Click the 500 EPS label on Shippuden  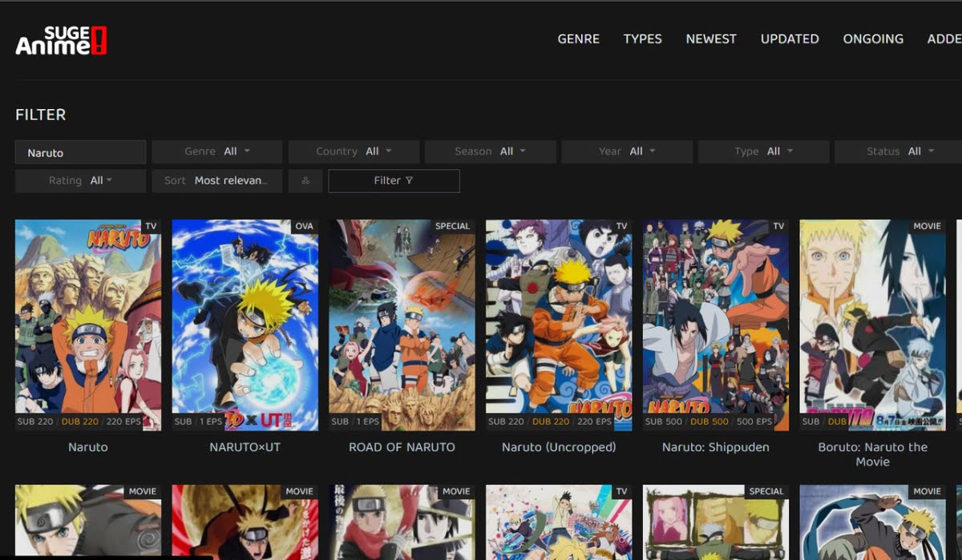(x=754, y=421)
